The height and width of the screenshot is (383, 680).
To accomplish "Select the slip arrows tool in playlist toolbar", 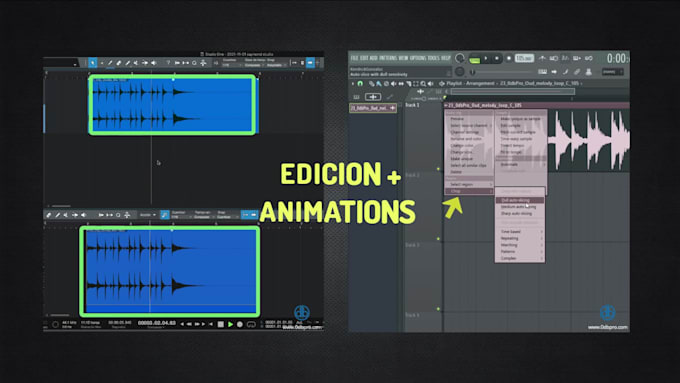I will tap(401, 84).
